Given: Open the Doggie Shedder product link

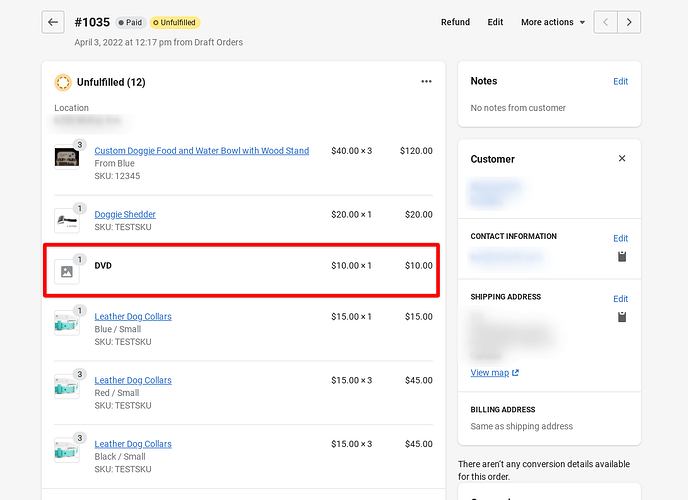Looking at the screenshot, I should coord(125,214).
